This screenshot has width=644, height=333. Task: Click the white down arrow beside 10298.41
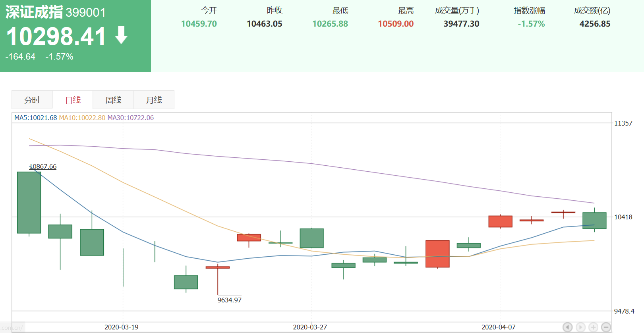121,35
